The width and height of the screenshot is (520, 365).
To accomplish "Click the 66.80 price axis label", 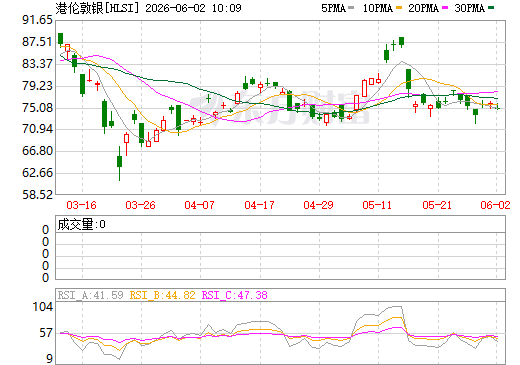I will point(37,151).
